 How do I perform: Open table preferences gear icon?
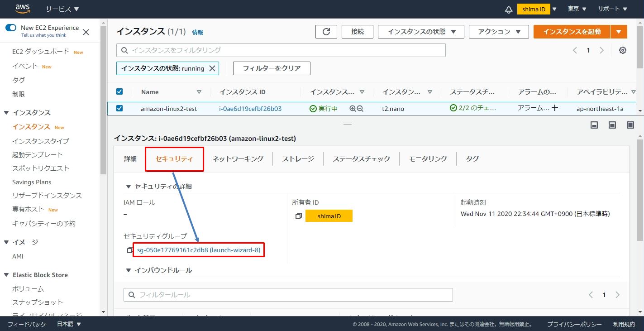pos(623,50)
